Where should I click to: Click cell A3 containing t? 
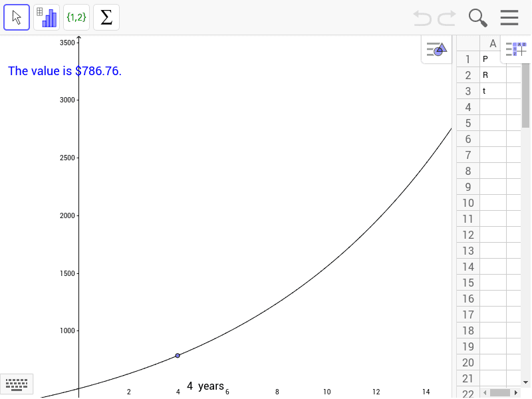coord(493,91)
